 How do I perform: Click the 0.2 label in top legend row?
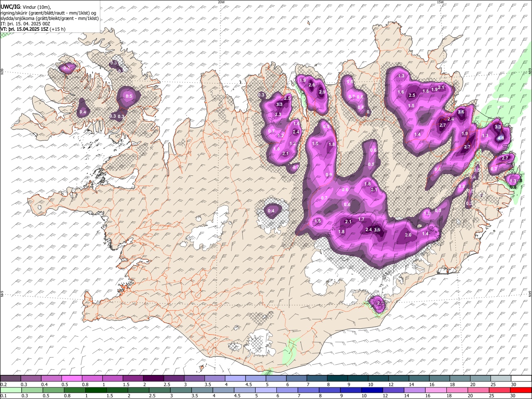tap(4, 384)
